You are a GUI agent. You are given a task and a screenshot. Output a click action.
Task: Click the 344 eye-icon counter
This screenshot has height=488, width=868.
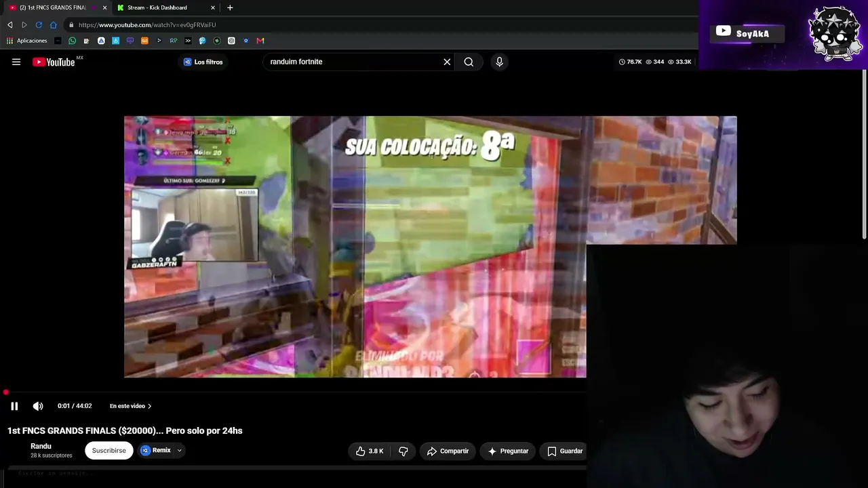[x=654, y=62]
